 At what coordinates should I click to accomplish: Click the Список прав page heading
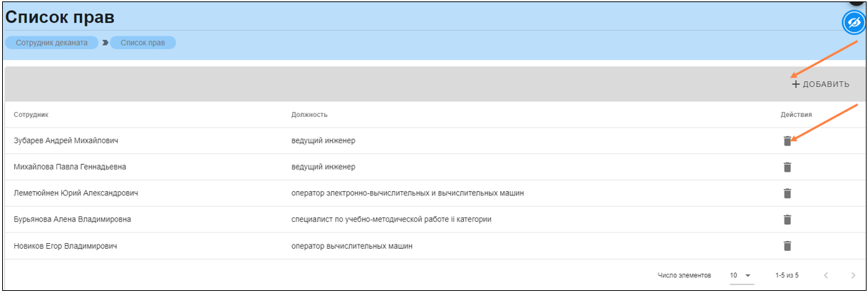pyautogui.click(x=60, y=18)
